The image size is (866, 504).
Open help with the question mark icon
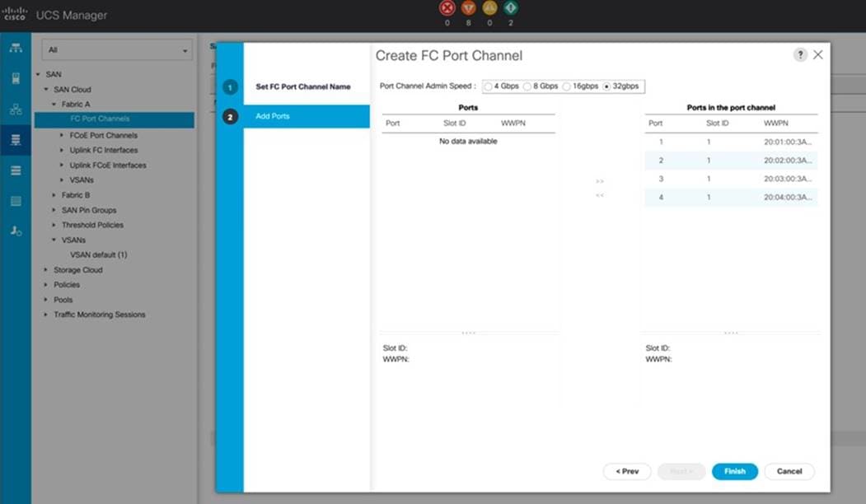click(800, 54)
